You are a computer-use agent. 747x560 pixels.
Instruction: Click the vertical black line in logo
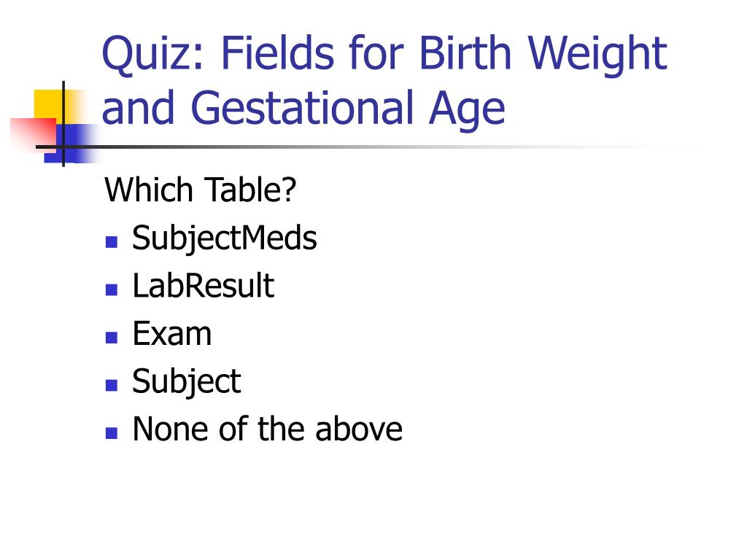coord(63,124)
